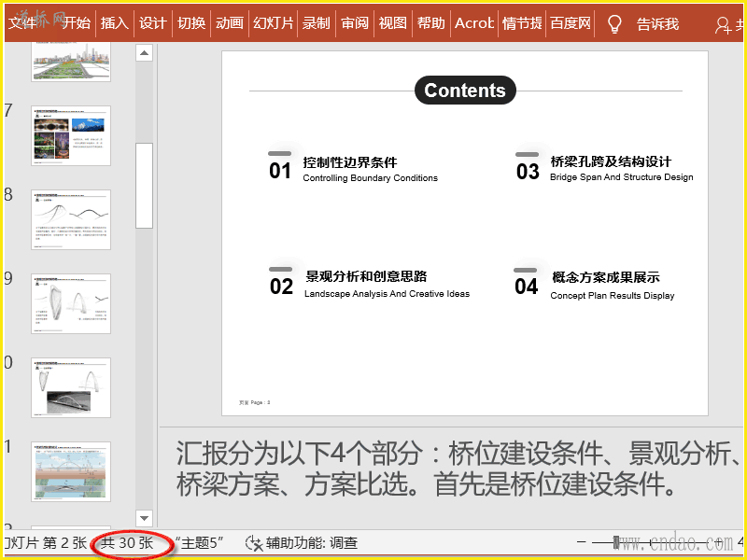Click the zoom slider handle
The width and height of the screenshot is (747, 560).
[x=616, y=542]
